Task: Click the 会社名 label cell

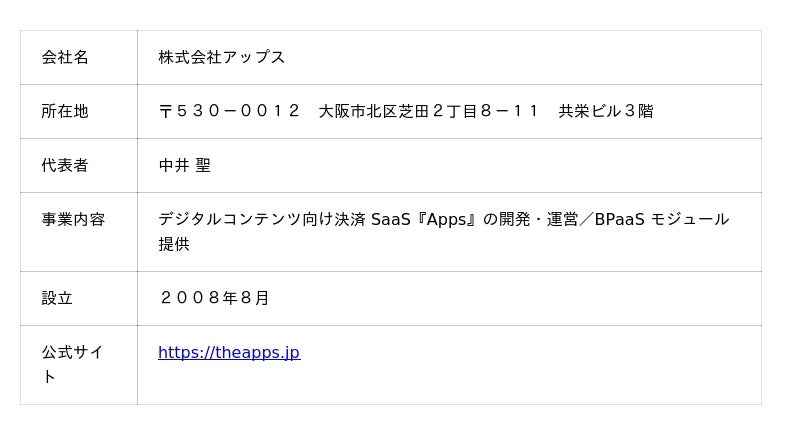Action: tap(65, 57)
